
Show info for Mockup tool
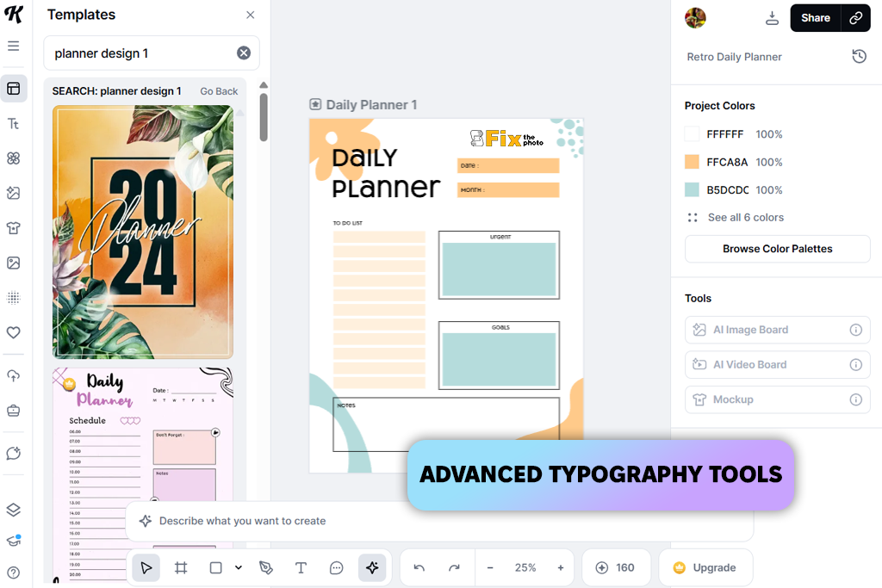(855, 399)
